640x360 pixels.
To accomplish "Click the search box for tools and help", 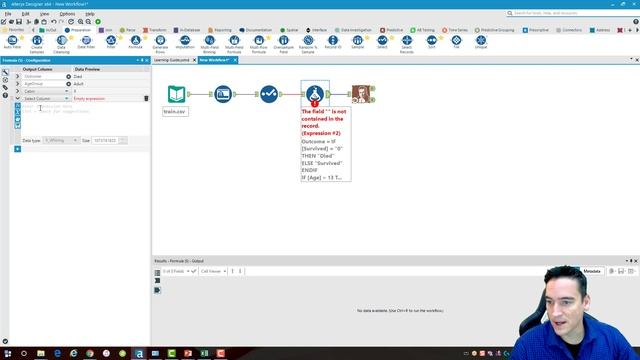I will (571, 13).
